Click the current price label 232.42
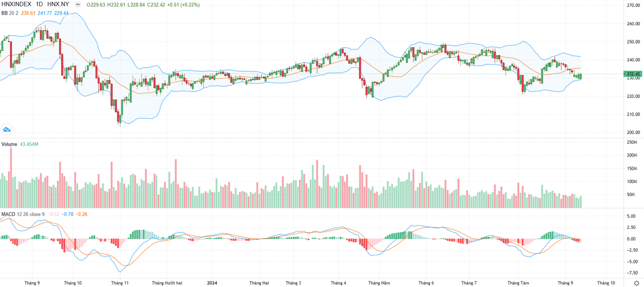Image resolution: width=644 pixels, height=287 pixels. point(634,74)
